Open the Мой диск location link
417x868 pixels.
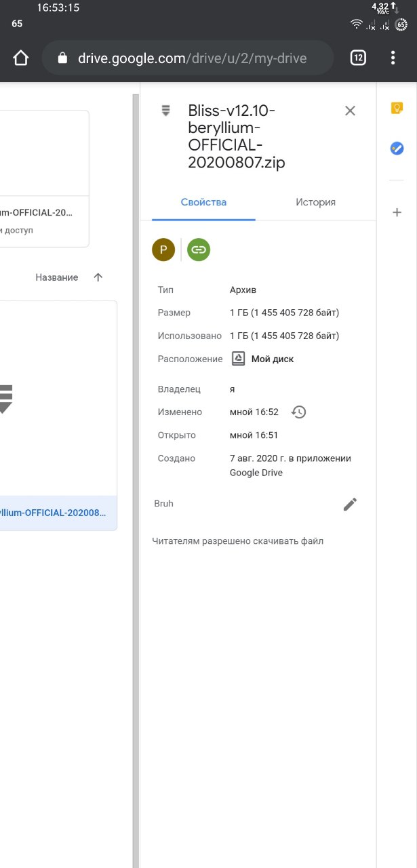pos(263,359)
